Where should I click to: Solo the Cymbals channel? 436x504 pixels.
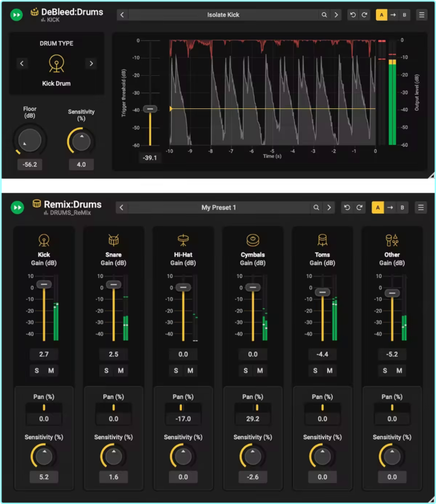[246, 370]
